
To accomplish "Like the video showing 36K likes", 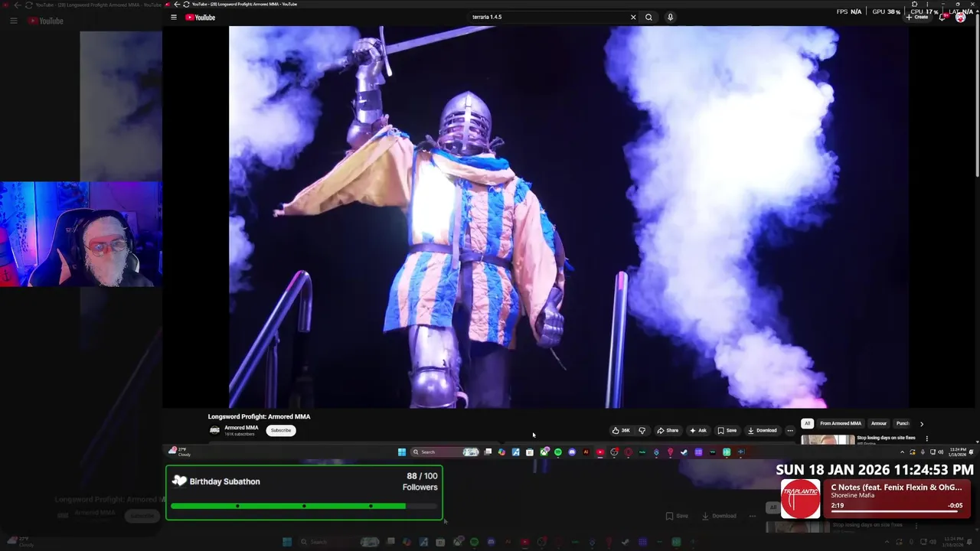I will coord(621,430).
